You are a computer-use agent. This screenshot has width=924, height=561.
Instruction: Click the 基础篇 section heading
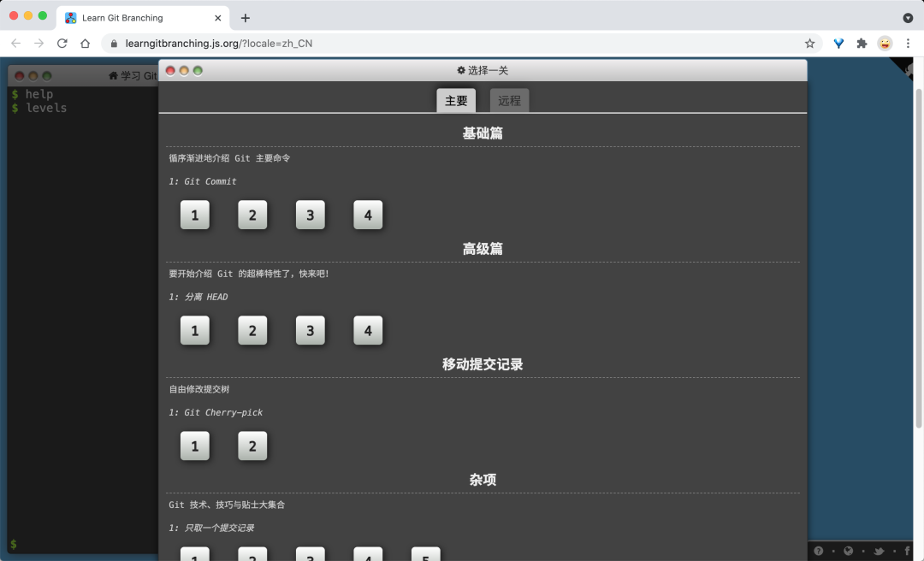click(x=483, y=133)
